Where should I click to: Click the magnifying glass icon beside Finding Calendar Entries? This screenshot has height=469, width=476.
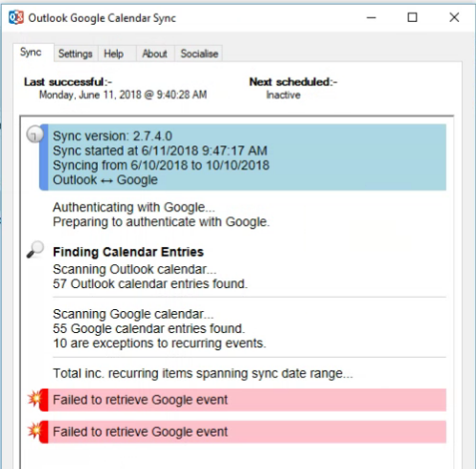point(35,249)
